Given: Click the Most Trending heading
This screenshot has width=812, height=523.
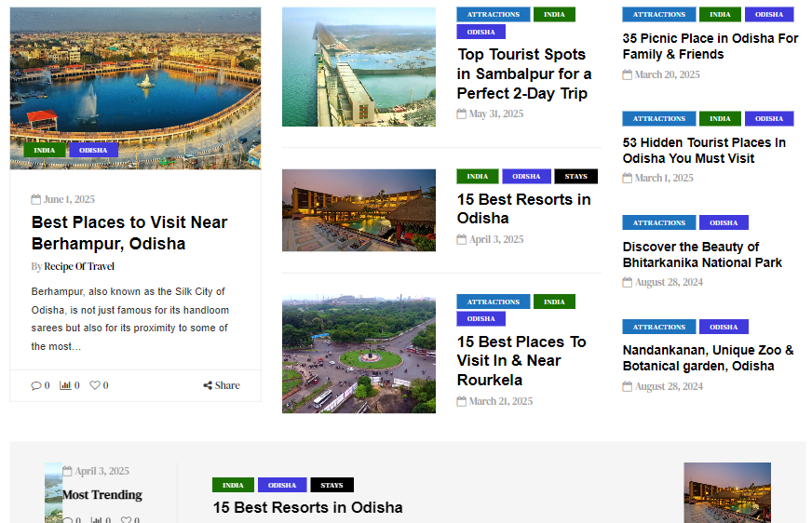Looking at the screenshot, I should click(102, 495).
